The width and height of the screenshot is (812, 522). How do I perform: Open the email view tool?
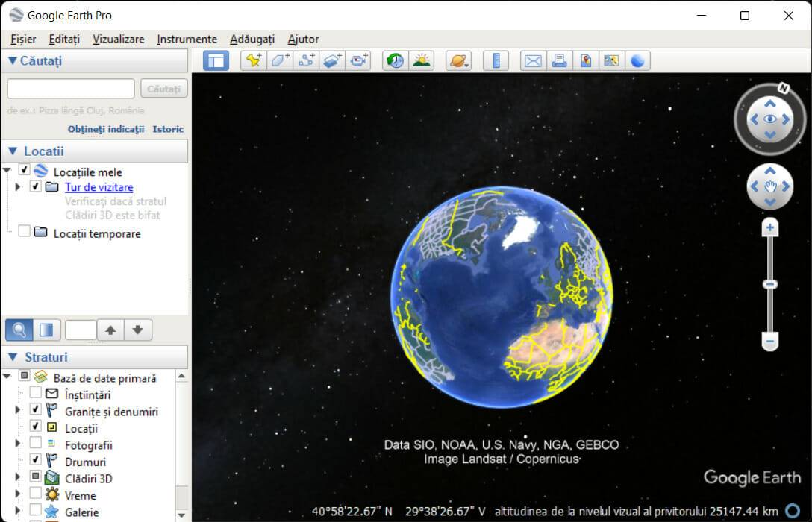click(532, 60)
